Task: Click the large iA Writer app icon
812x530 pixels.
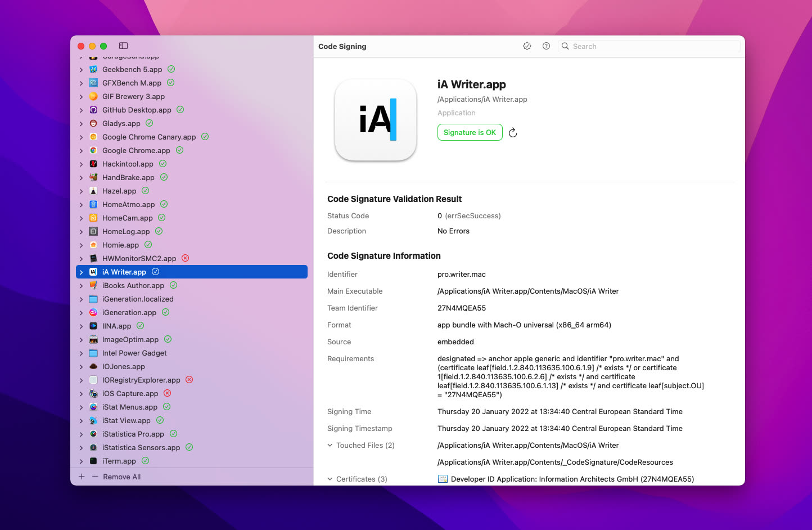Action: (376, 120)
